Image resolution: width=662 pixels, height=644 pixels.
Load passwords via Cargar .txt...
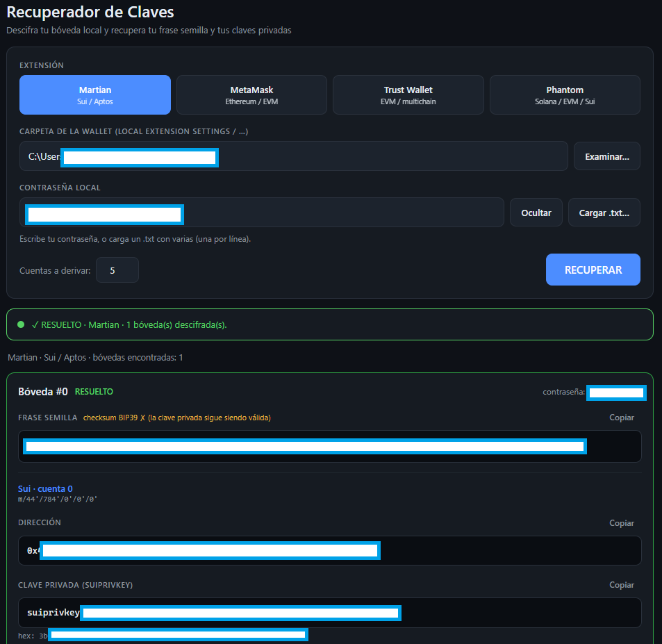604,213
